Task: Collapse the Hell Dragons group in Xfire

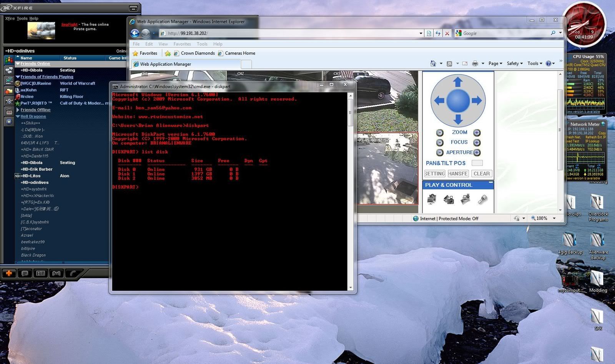Action: 18,116
